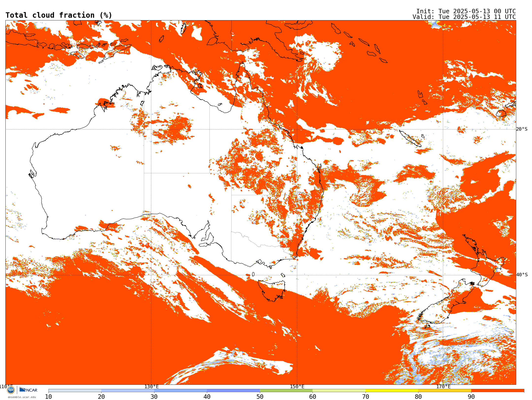Image resolution: width=532 pixels, height=400 pixels.
Task: Click the 90+ red-orange colorbar segment
Action: (x=498, y=391)
